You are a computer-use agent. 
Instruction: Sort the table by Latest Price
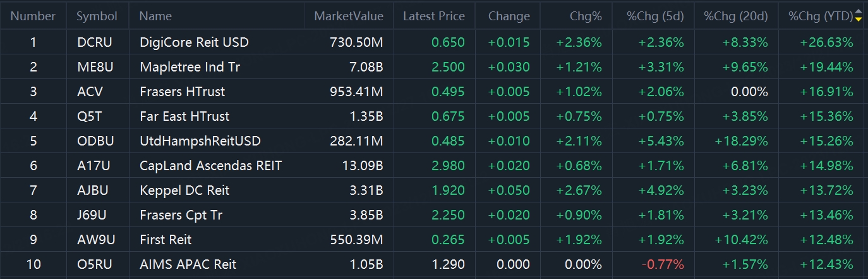point(433,16)
